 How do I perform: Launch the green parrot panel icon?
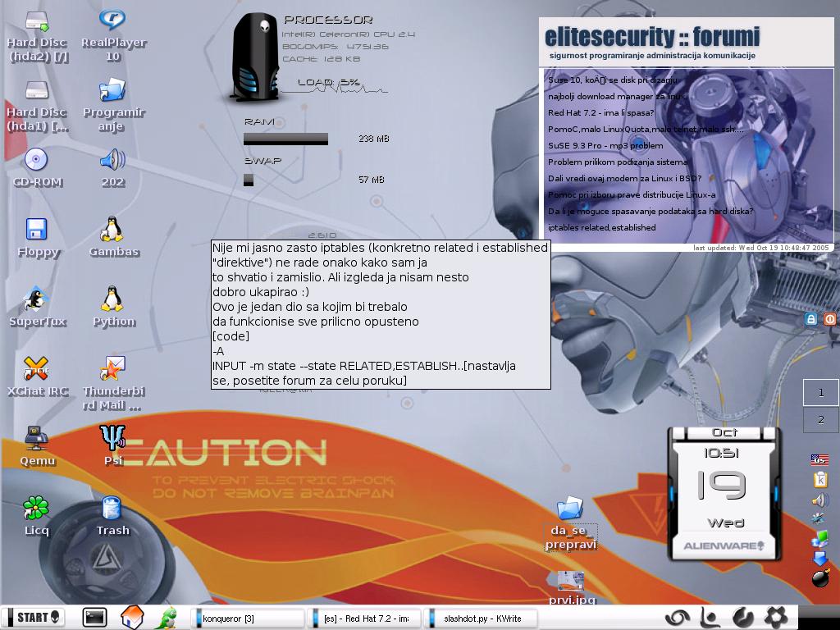167,618
